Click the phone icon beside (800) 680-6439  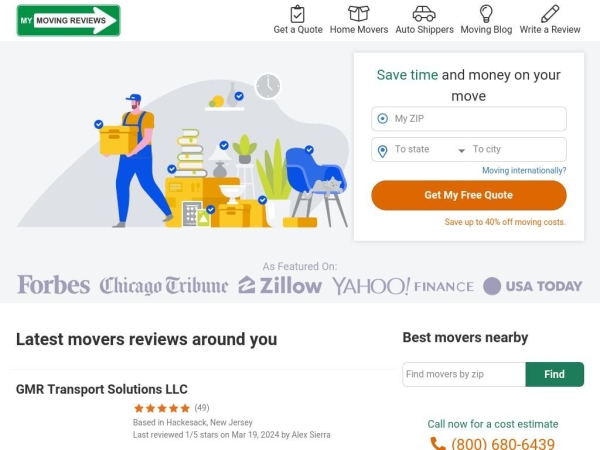tap(438, 444)
